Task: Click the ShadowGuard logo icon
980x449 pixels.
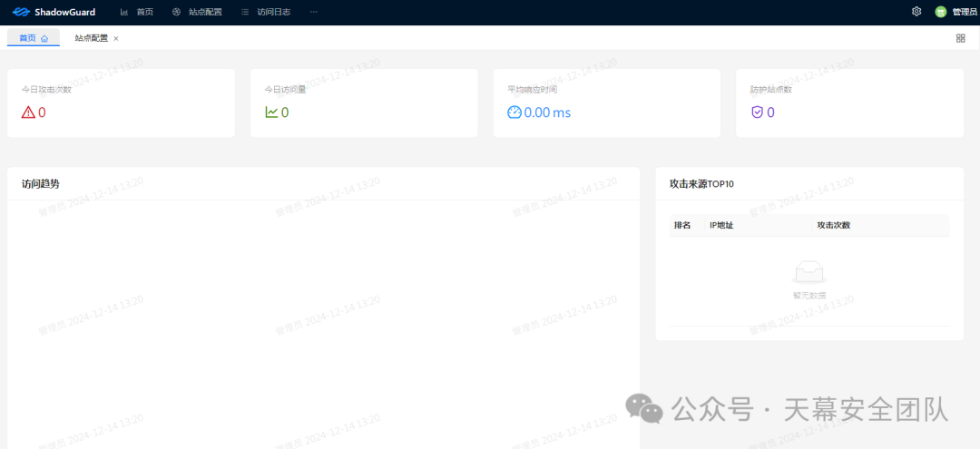Action: [x=20, y=12]
